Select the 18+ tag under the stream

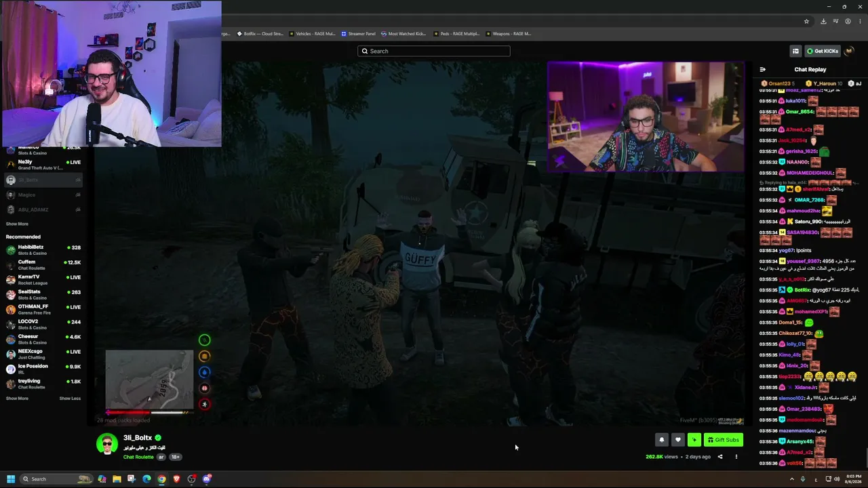[x=175, y=457]
